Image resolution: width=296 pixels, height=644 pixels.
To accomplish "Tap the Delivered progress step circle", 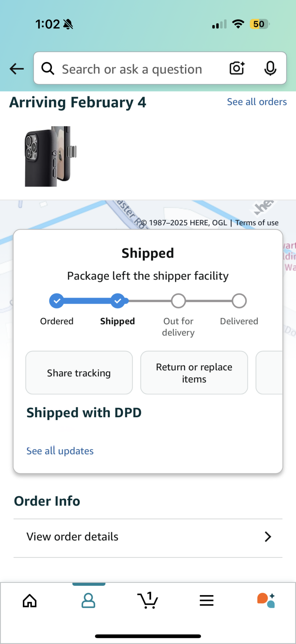I will 239,301.
